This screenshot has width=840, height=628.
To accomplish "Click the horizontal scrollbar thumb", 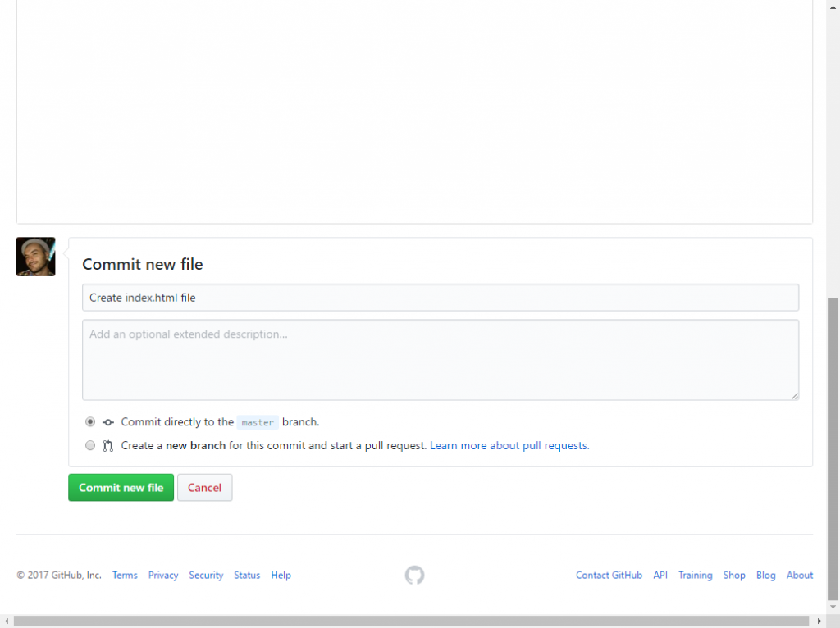I will (412, 621).
